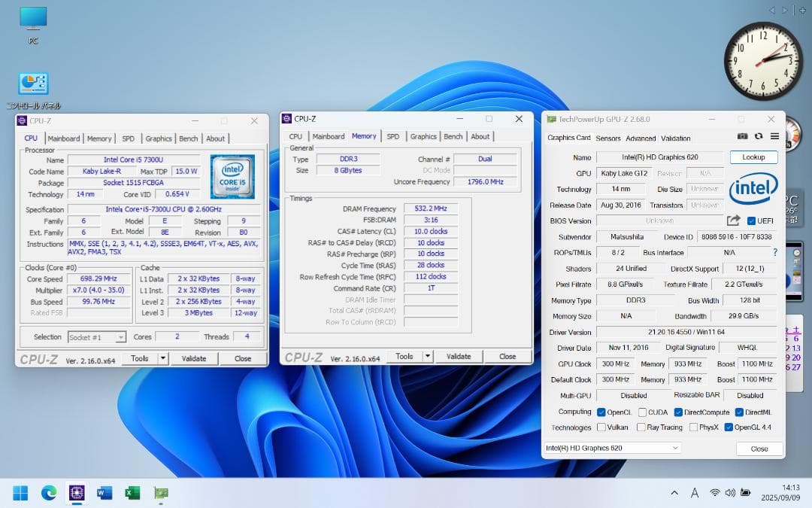Open CPU-Z from the taskbar
812x508 pixels.
pos(77,493)
